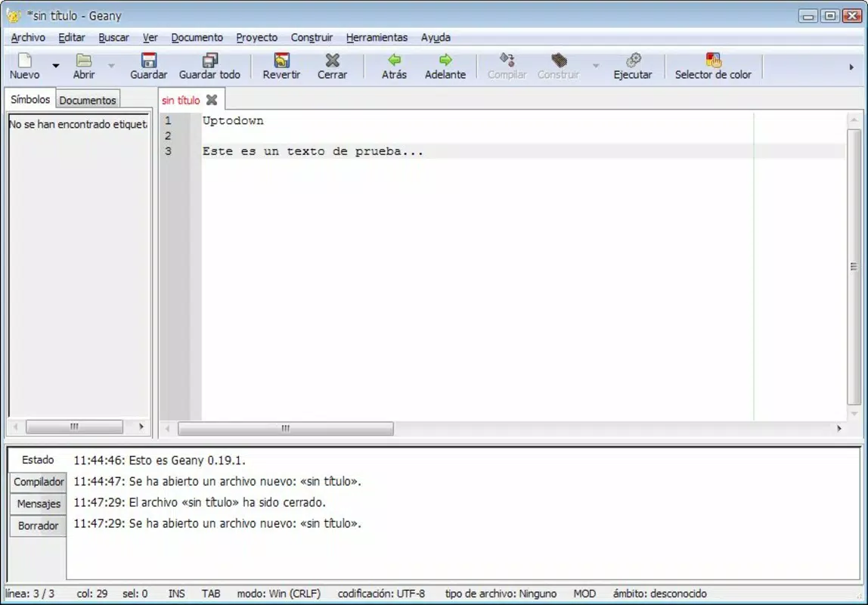This screenshot has width=868, height=605.
Task: Open the Editar menu
Action: click(x=72, y=38)
